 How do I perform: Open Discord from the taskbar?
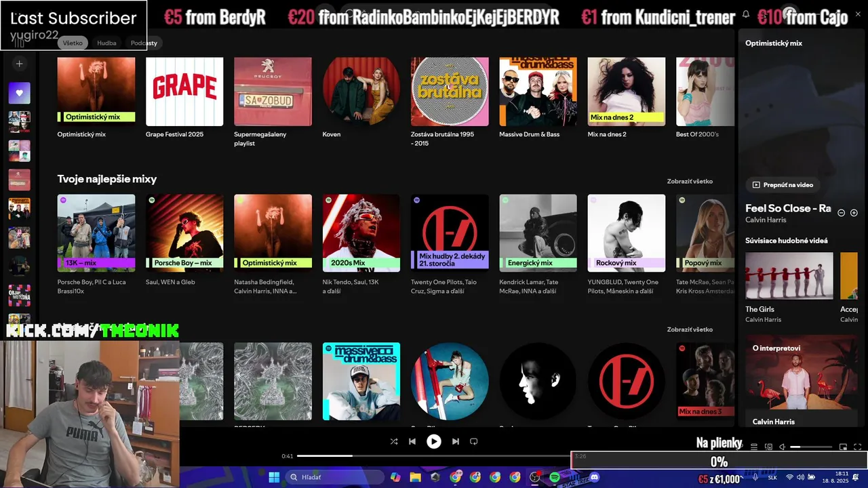[x=595, y=477]
